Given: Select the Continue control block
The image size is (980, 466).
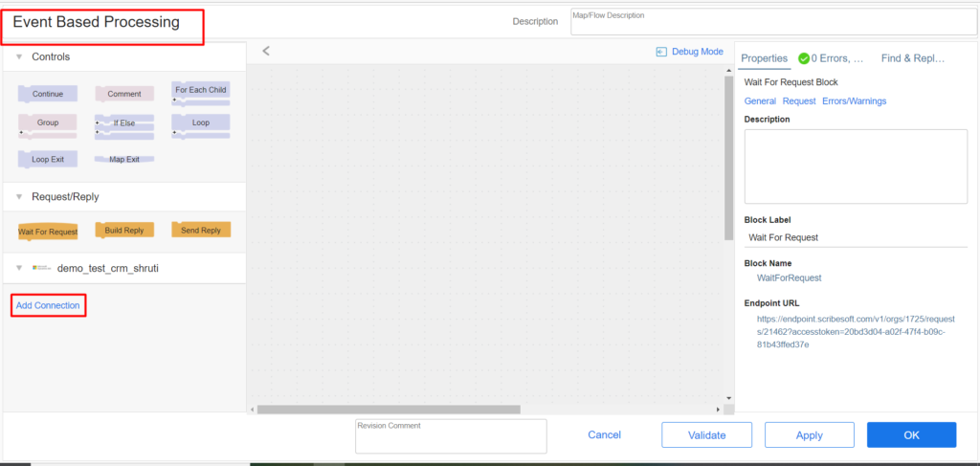Looking at the screenshot, I should 48,94.
